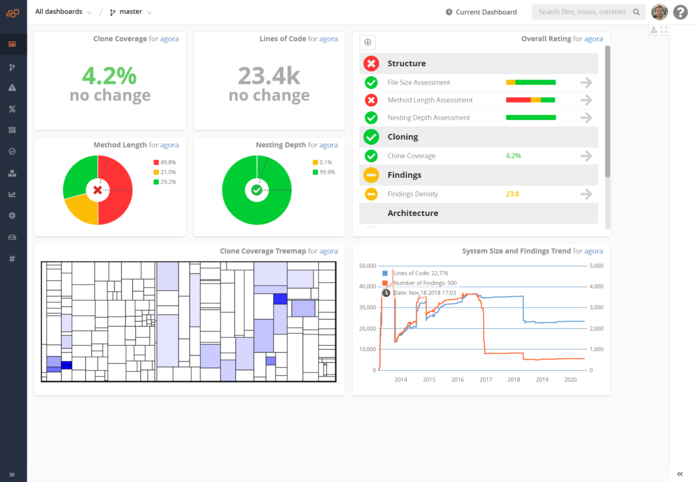Click the branch activity sidebar icon
The height and width of the screenshot is (482, 699).
(12, 67)
